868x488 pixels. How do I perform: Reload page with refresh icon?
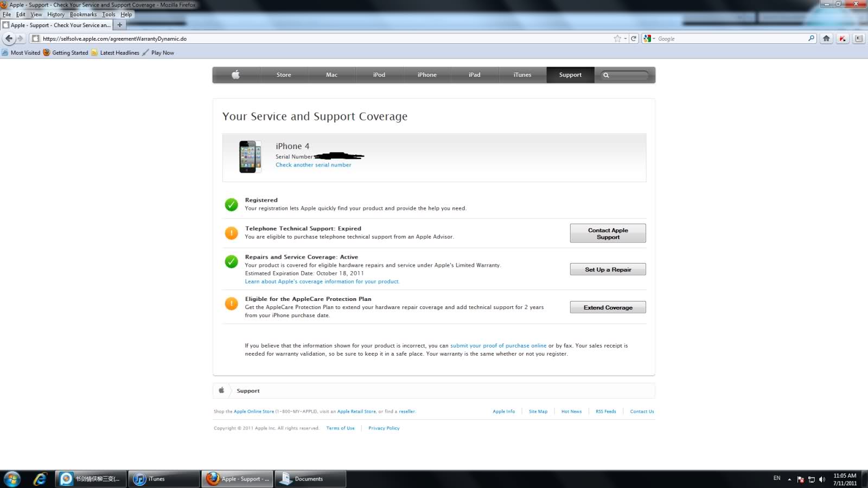click(x=633, y=38)
